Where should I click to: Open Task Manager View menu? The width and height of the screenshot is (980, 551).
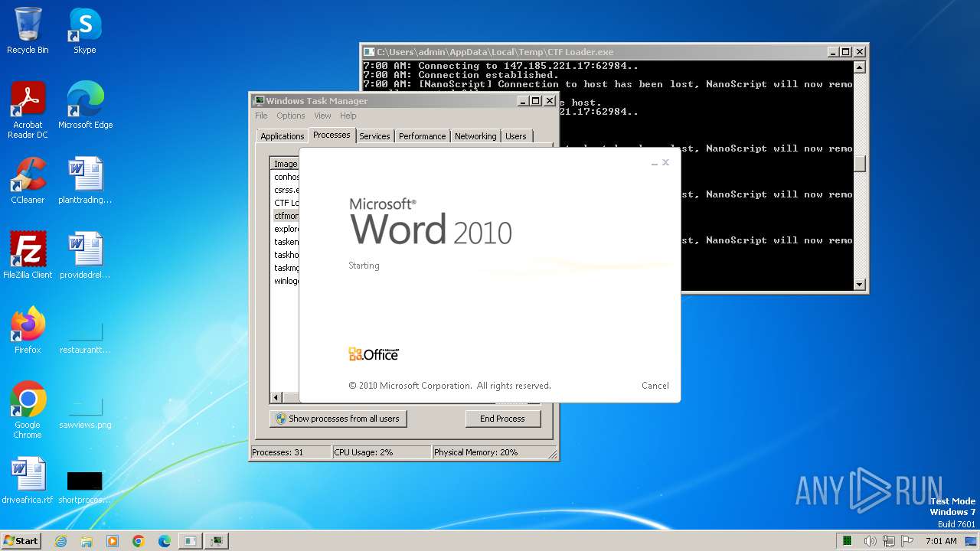[322, 116]
